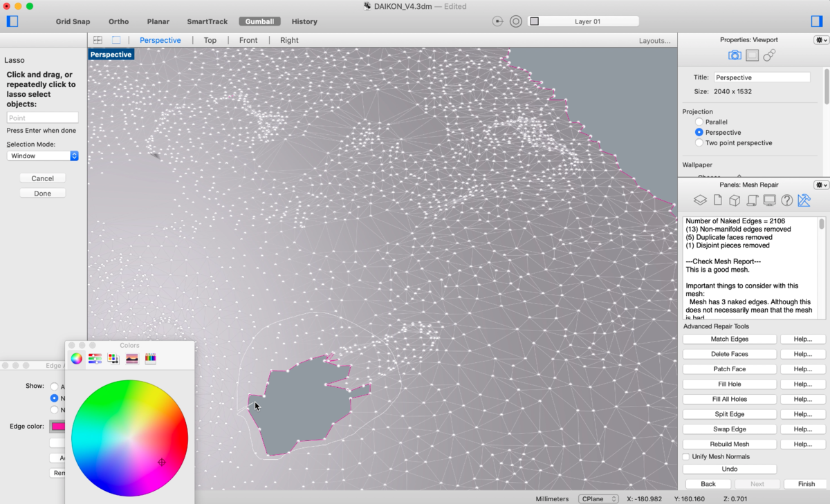Toggle Planar mode
The image size is (830, 504).
point(158,21)
